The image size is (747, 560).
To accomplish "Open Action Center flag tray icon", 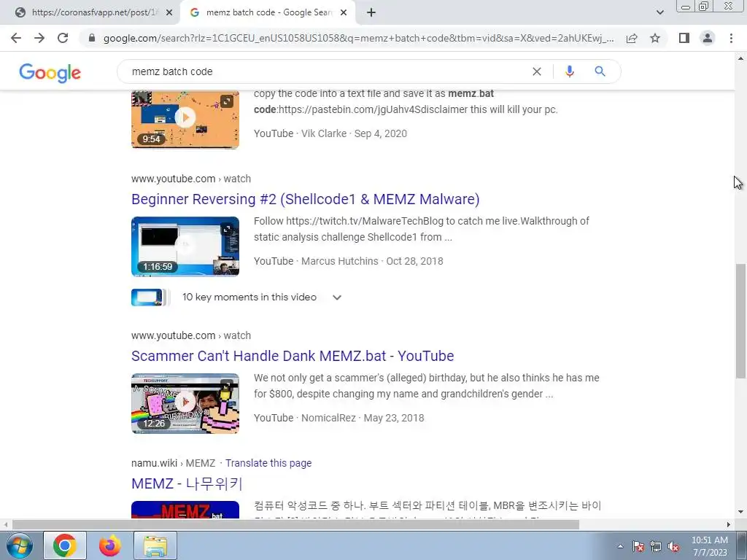I will tap(638, 546).
